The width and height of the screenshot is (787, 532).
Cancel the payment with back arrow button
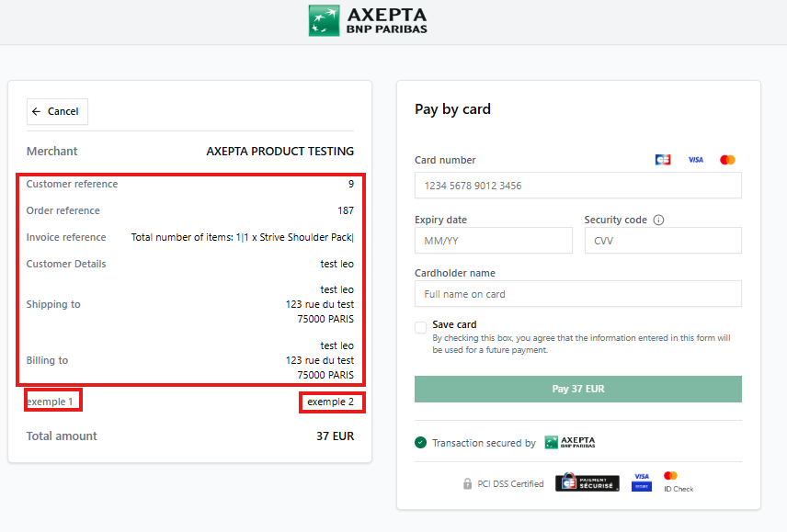[x=57, y=111]
